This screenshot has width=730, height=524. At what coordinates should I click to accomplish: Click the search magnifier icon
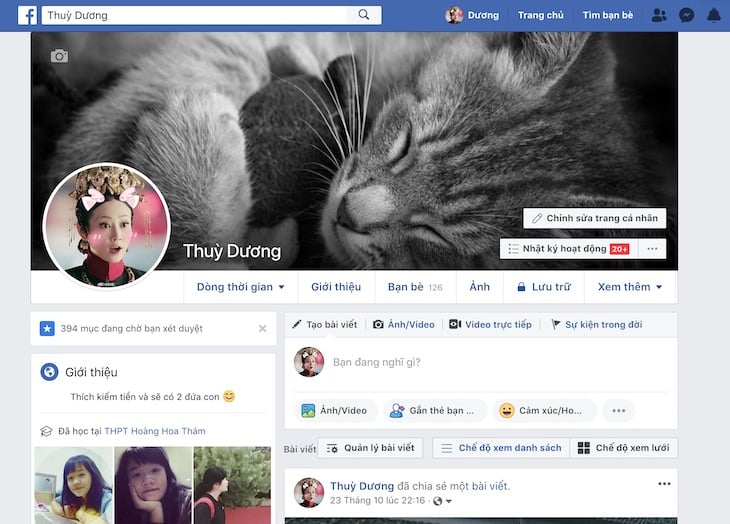364,15
